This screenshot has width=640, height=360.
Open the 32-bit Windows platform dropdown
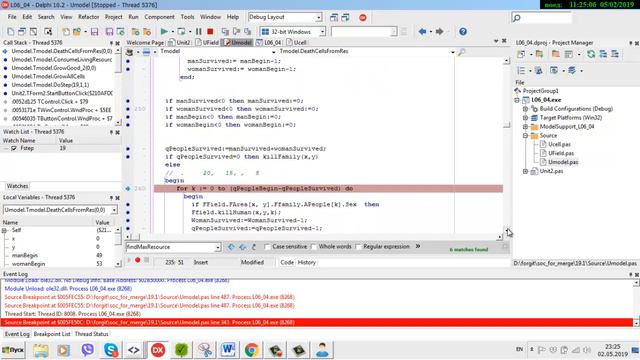pos(322,31)
